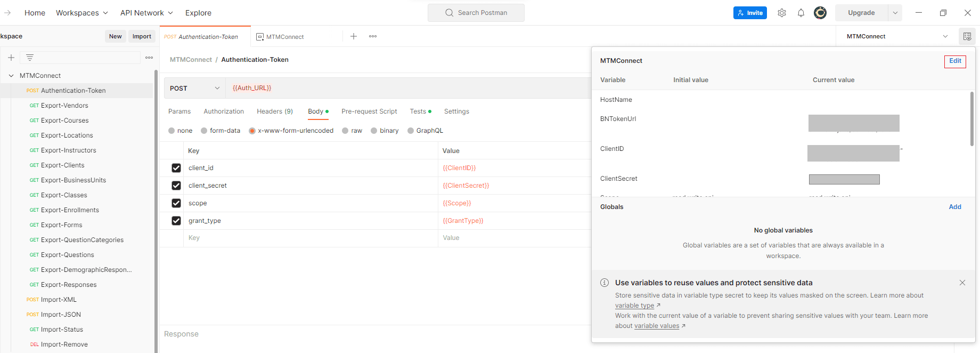980x353 pixels.
Task: Toggle the client_secret parameter checkbox
Action: click(x=176, y=186)
